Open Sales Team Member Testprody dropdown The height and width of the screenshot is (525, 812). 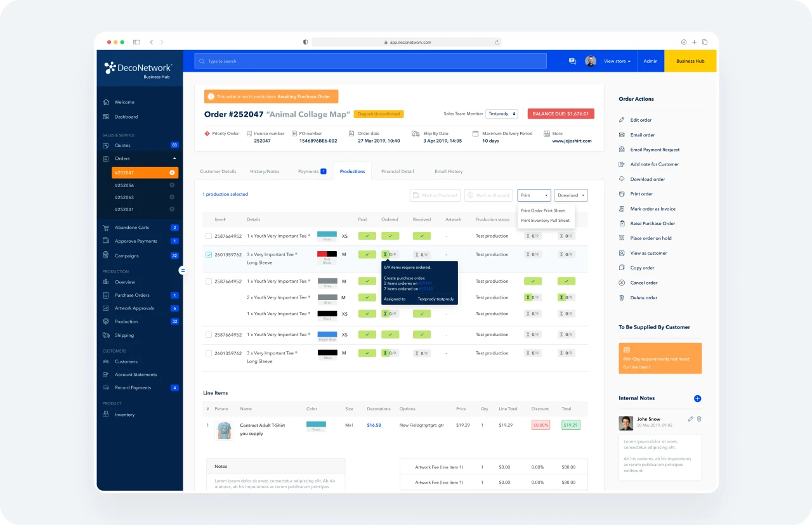(x=502, y=113)
